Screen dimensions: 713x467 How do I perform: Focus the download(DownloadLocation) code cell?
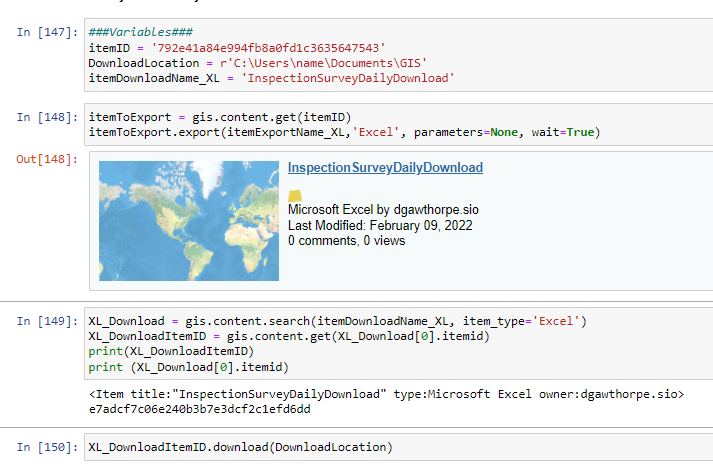tap(240, 446)
